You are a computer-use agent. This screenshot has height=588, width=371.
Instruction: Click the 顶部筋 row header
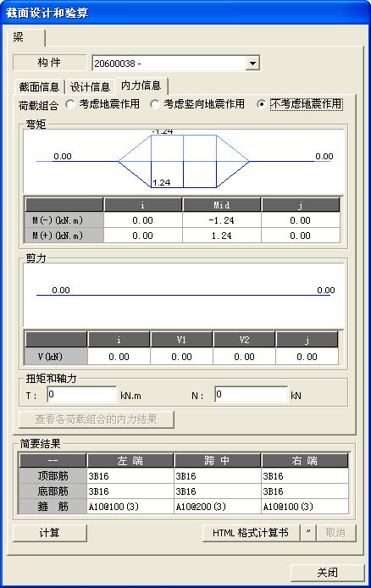(x=53, y=476)
